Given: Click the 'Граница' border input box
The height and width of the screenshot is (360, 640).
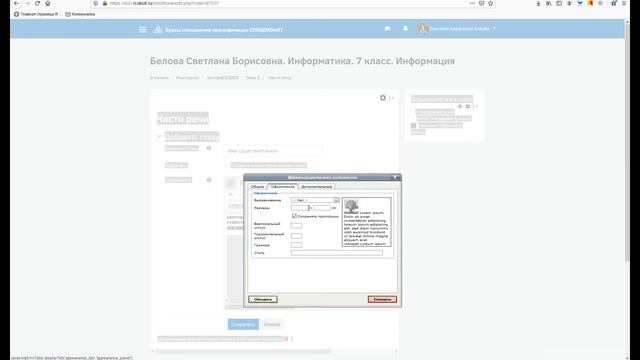Looking at the screenshot, I should [296, 245].
